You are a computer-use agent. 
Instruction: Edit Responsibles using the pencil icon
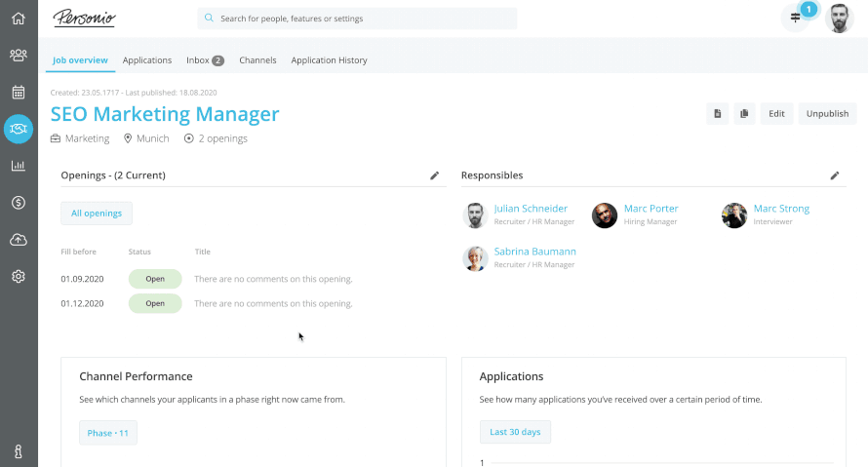(835, 175)
